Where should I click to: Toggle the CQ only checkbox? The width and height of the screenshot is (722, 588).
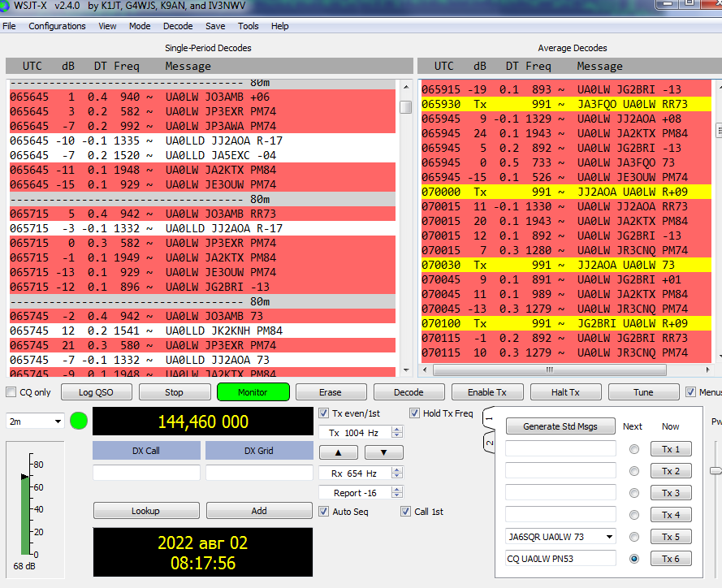point(11,392)
